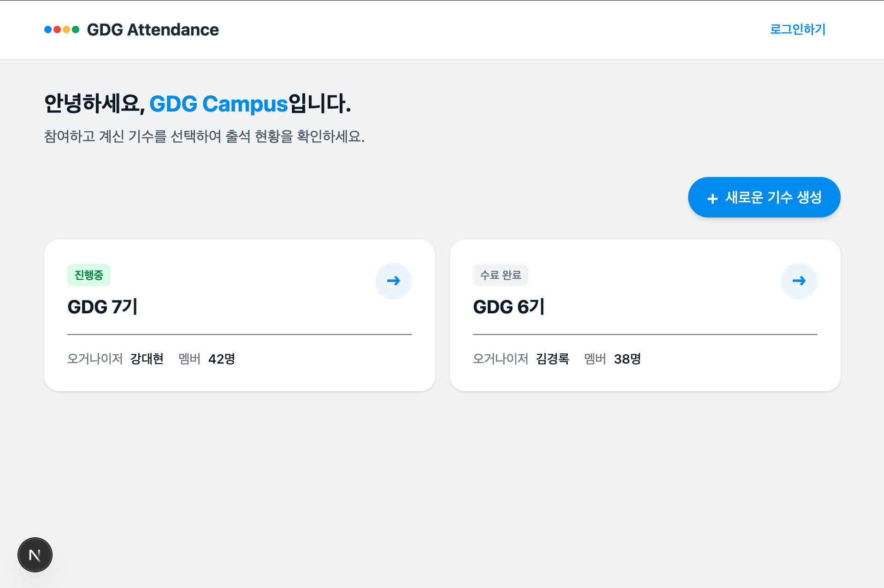Screen dimensions: 884x588
Task: Click the plus icon in 새로운 기수 생성 button
Action: pos(712,198)
